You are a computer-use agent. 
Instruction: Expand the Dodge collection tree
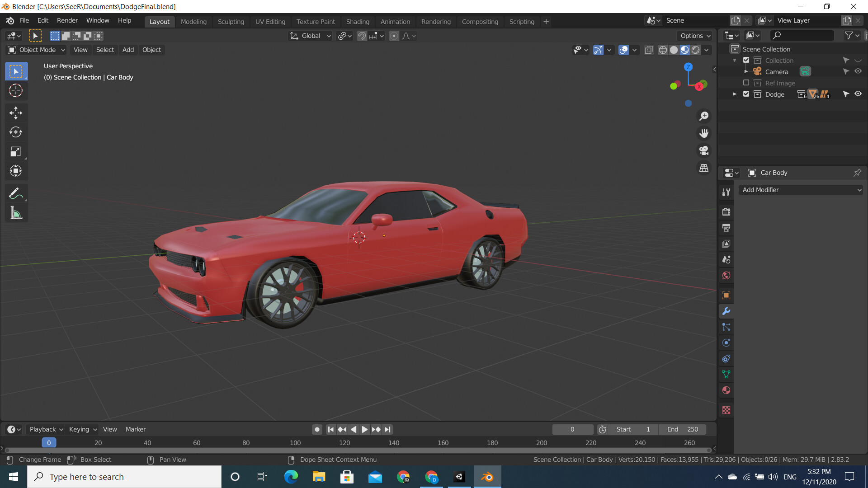(x=735, y=94)
